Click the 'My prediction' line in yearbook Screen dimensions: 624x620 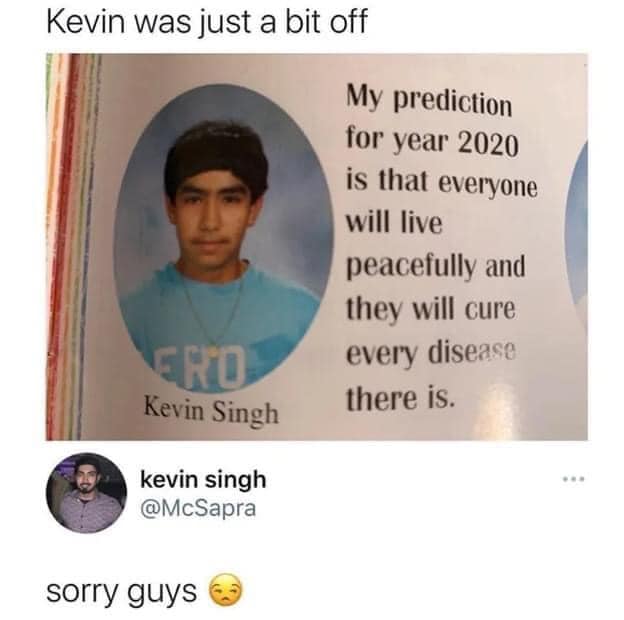tap(429, 100)
